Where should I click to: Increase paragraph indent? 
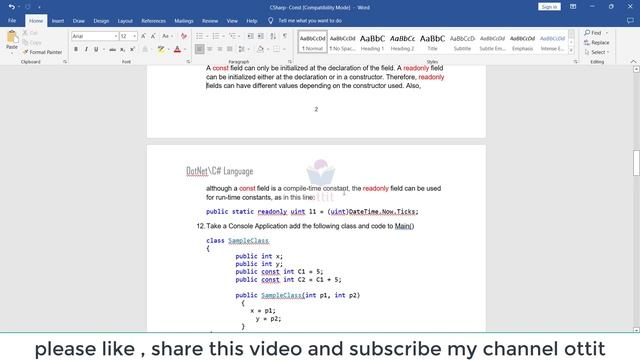(261, 36)
